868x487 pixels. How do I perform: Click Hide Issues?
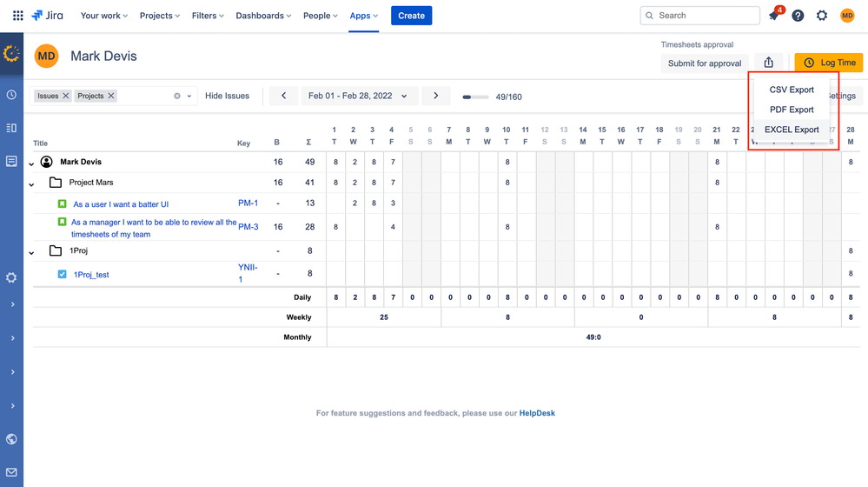point(227,96)
